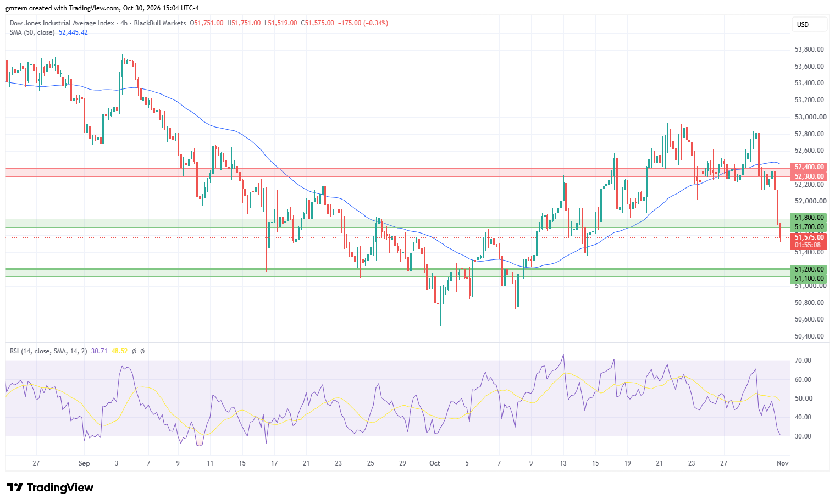
Task: Click the Sep label on the time axis
Action: pyautogui.click(x=84, y=463)
